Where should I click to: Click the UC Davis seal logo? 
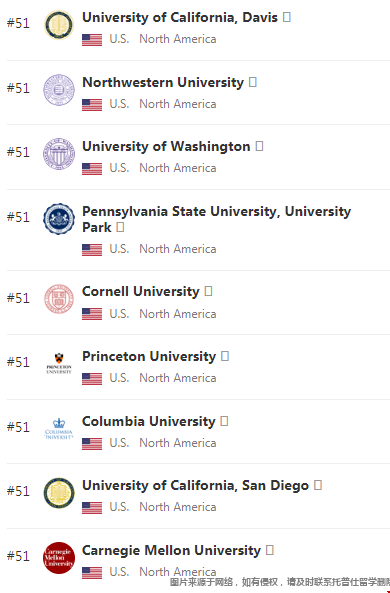(59, 25)
